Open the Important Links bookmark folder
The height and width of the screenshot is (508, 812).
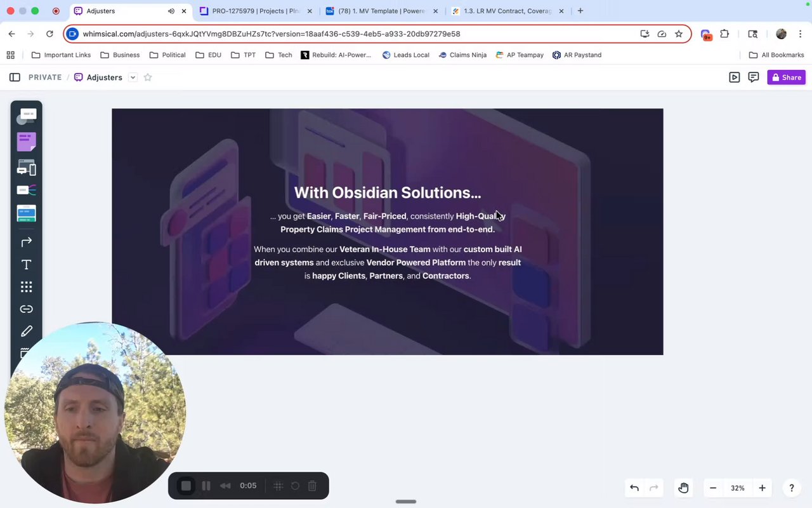point(62,55)
